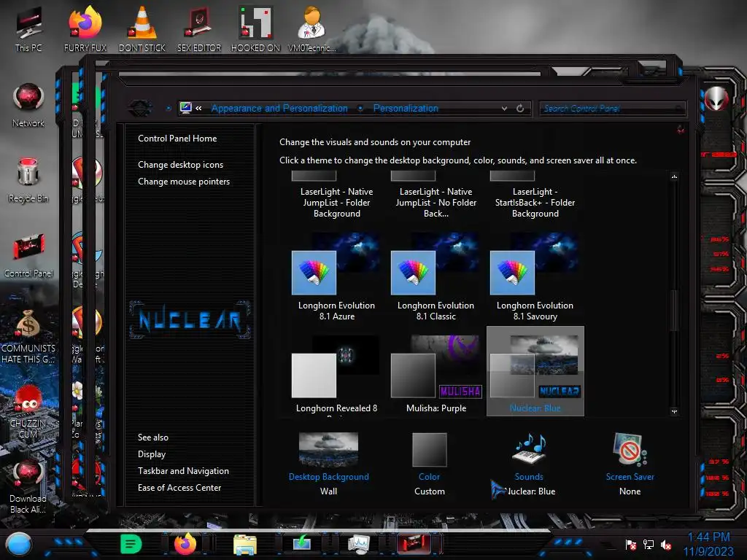The image size is (747, 560).
Task: Click the small red help icon below search
Action: coord(681,130)
